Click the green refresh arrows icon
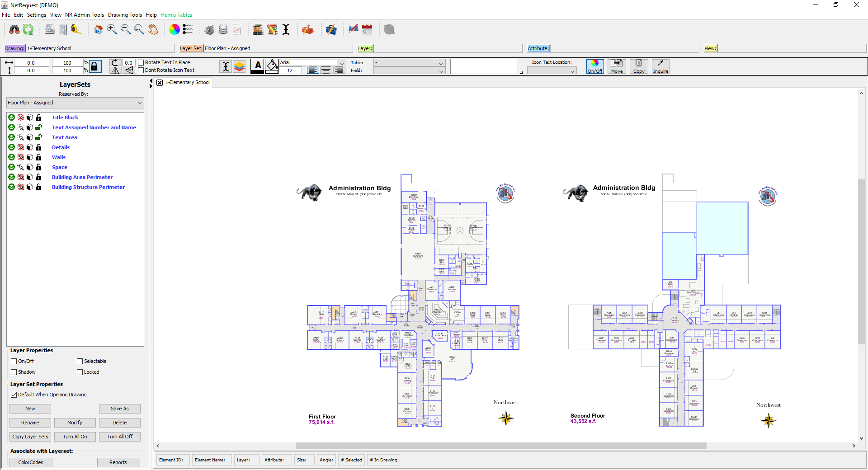The height and width of the screenshot is (470, 868). 28,30
